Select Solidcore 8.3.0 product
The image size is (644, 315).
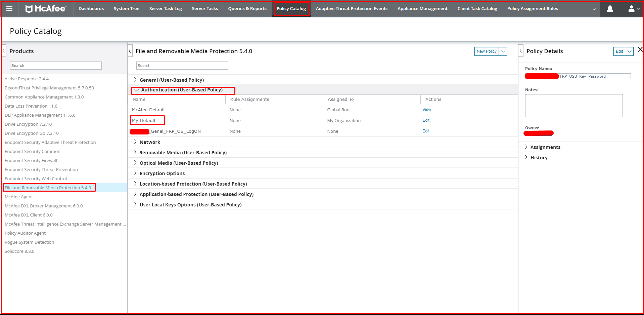19,251
